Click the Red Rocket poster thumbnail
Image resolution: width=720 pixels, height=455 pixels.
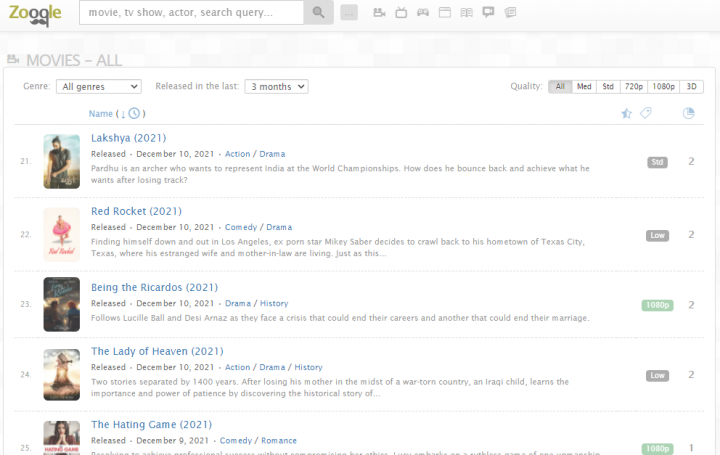pos(61,234)
